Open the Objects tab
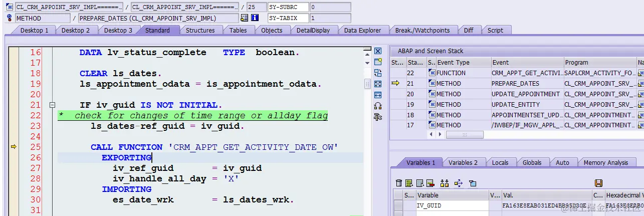Image resolution: width=644 pixels, height=216 pixels. (272, 30)
